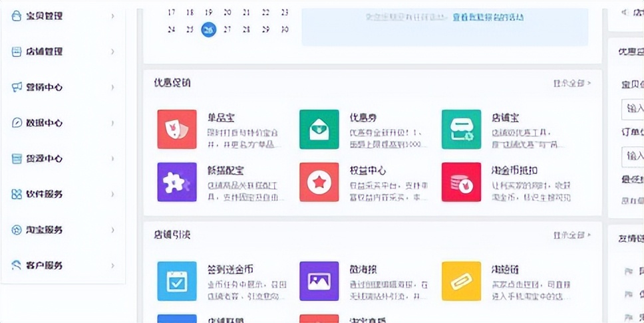Select the highlighted date 26 in calendar
Viewport: 644px width, 323px height.
[x=209, y=29]
